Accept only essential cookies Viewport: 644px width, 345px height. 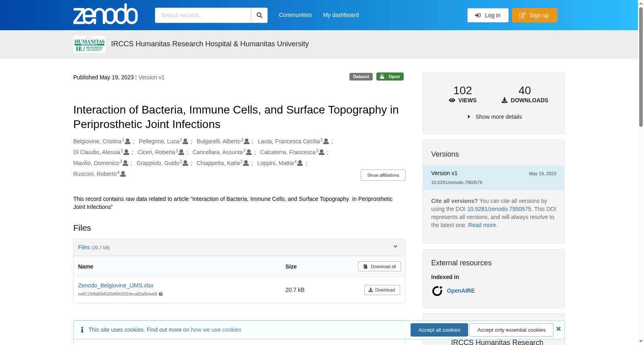511,330
